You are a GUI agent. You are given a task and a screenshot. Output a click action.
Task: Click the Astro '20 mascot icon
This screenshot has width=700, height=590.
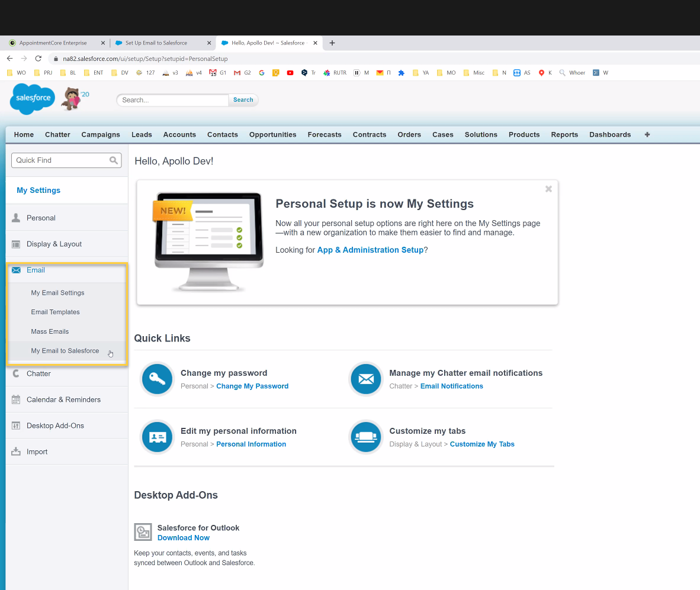[x=75, y=99]
